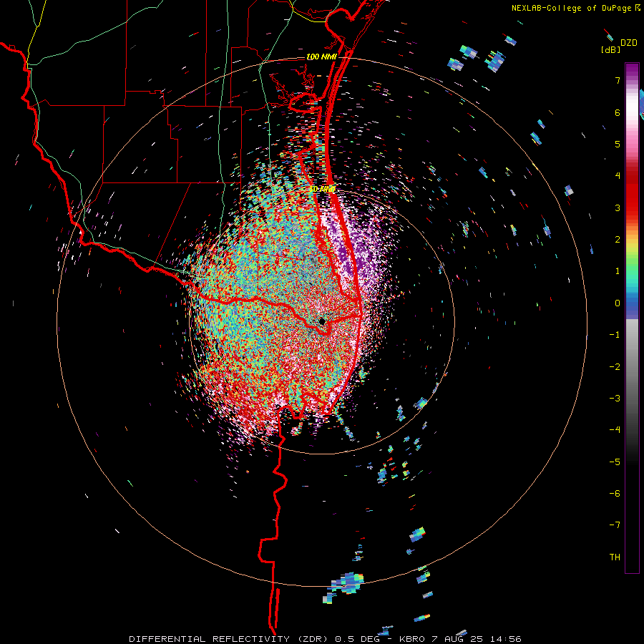Click the vertical ZDR color scale bar
Image resolution: width=644 pixels, height=644 pixels.
632,318
